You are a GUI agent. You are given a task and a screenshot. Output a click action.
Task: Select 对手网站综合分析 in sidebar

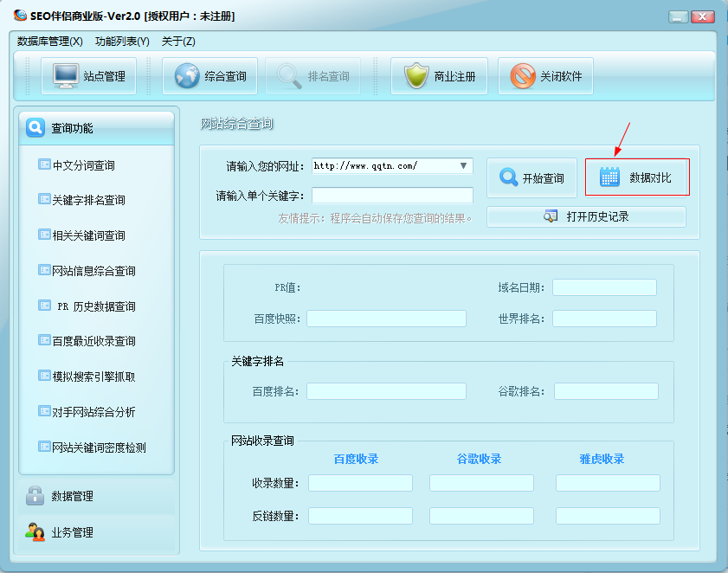coord(93,412)
